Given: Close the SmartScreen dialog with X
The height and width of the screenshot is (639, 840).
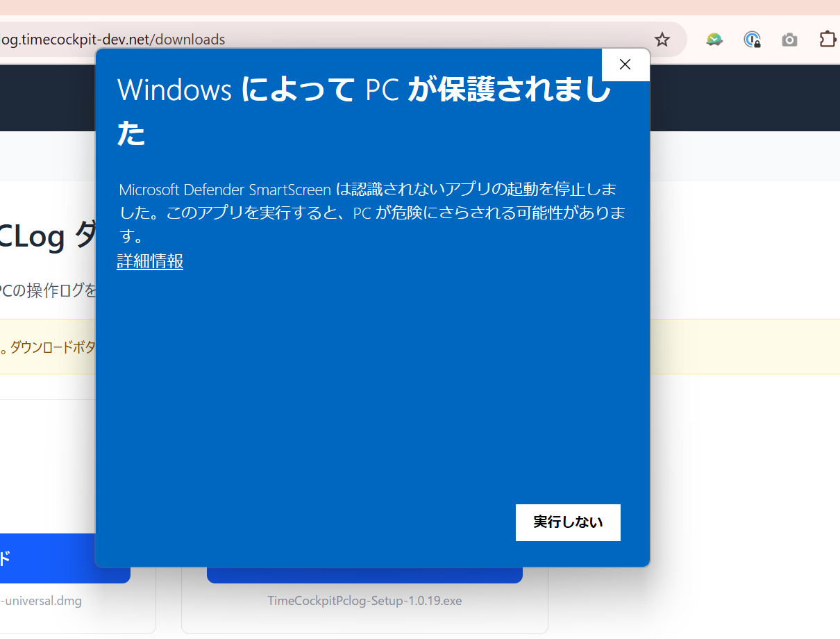Looking at the screenshot, I should 625,65.
